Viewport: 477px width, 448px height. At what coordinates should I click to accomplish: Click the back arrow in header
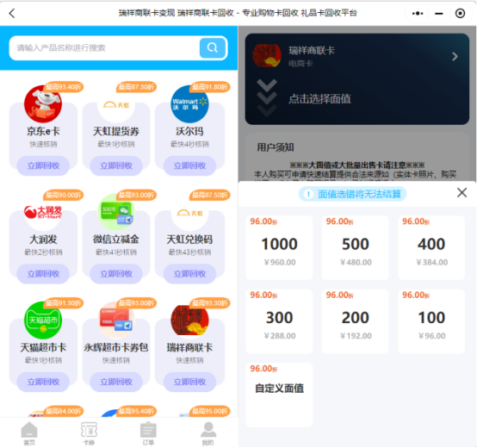pyautogui.click(x=12, y=14)
